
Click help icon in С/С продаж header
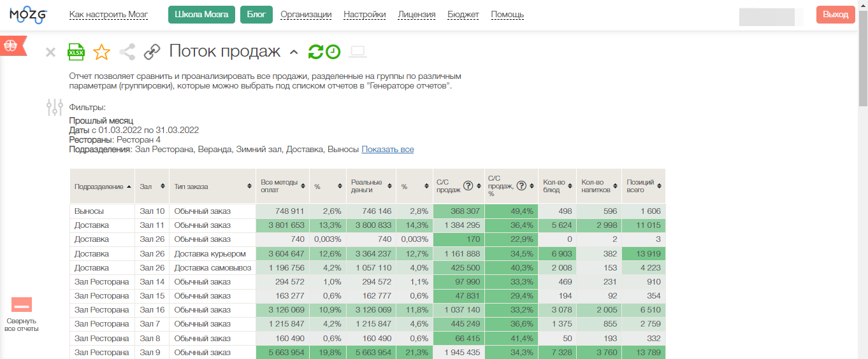click(468, 186)
